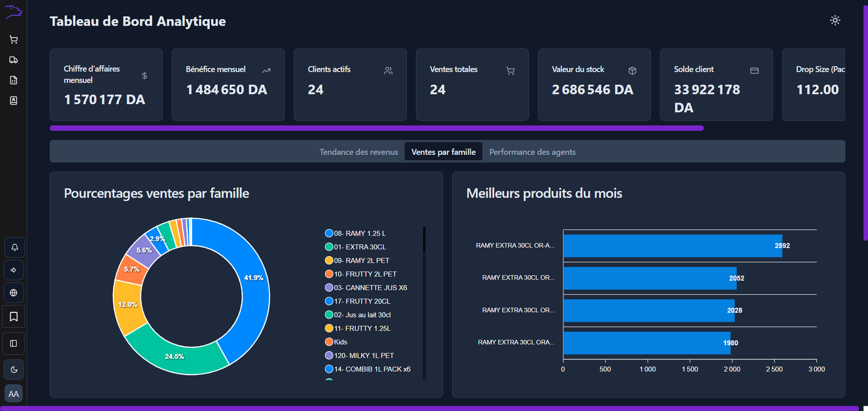Click the bar with value 2028
The image size is (868, 411).
pos(649,311)
